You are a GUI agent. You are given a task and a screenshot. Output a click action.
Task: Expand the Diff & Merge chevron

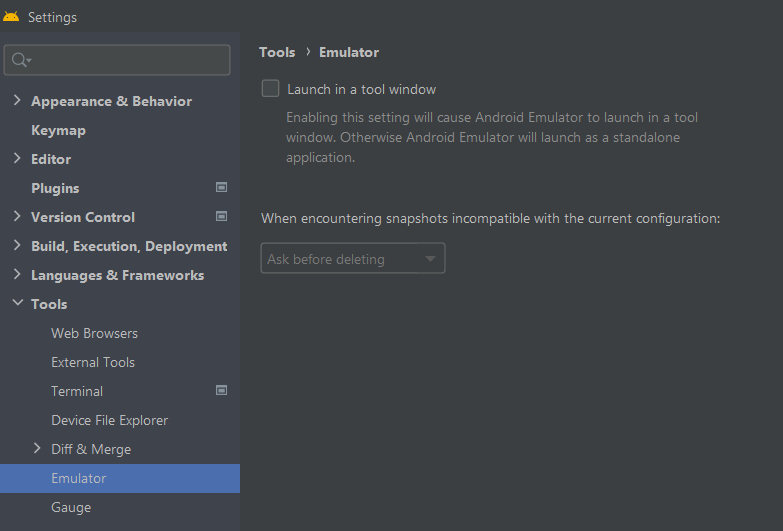(37, 448)
